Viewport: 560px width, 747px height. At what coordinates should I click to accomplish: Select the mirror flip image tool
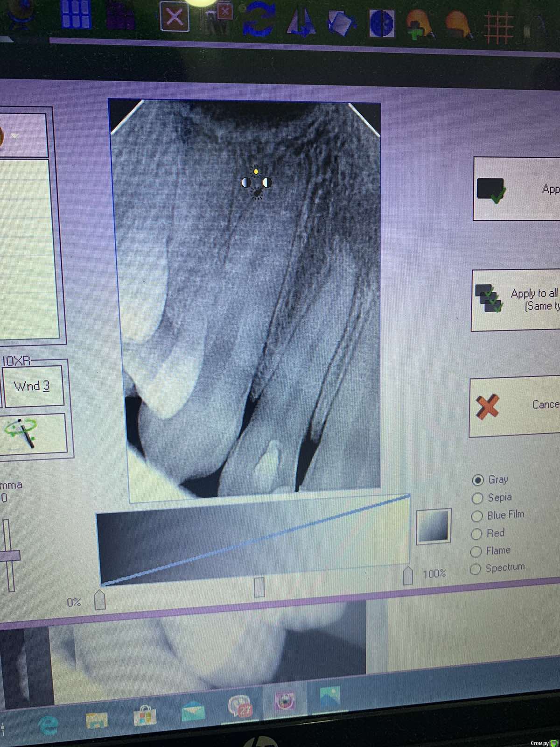[300, 21]
